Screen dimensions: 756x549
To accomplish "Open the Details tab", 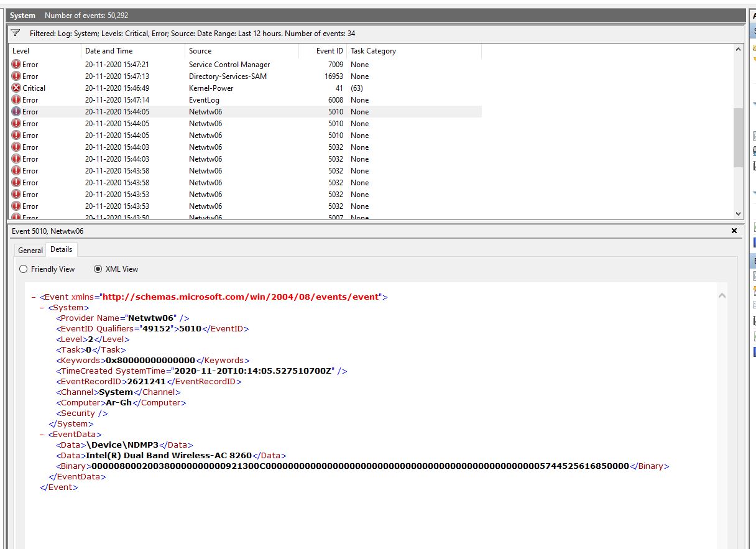I will [62, 249].
